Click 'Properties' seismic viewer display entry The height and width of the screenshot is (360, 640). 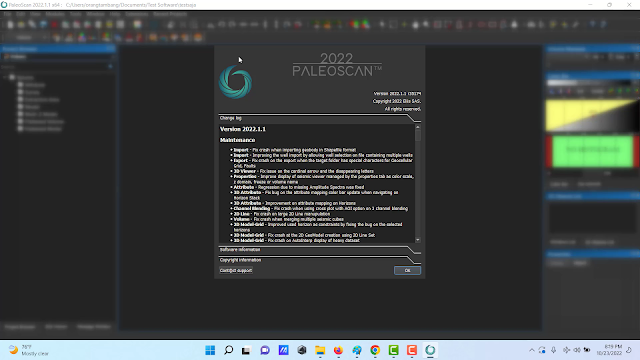pos(324,179)
